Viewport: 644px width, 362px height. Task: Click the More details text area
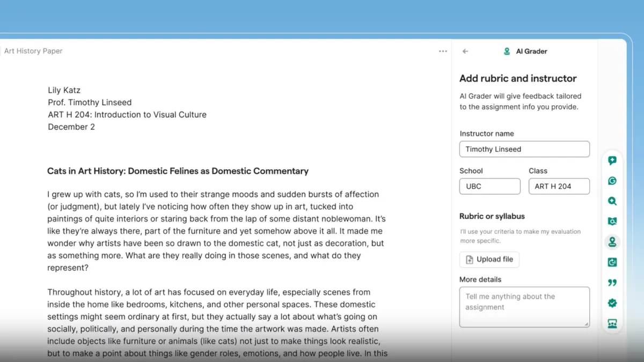524,307
